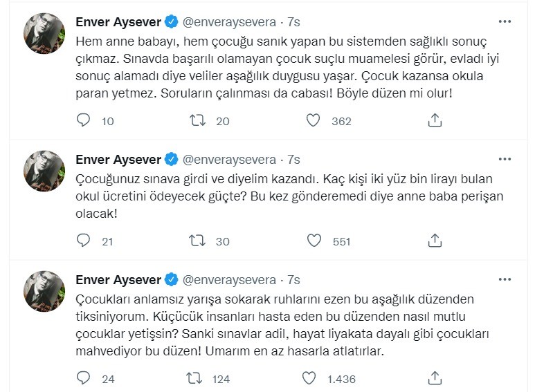This screenshot has width=553, height=392.
Task: Reply to the tweet with 24 replies
Action: 84,378
